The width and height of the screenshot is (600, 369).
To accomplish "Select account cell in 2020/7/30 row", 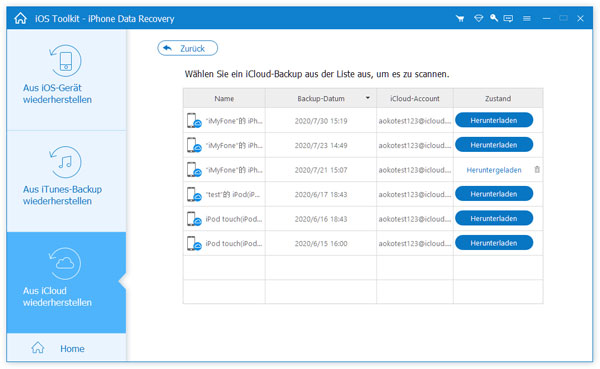I will coord(415,121).
